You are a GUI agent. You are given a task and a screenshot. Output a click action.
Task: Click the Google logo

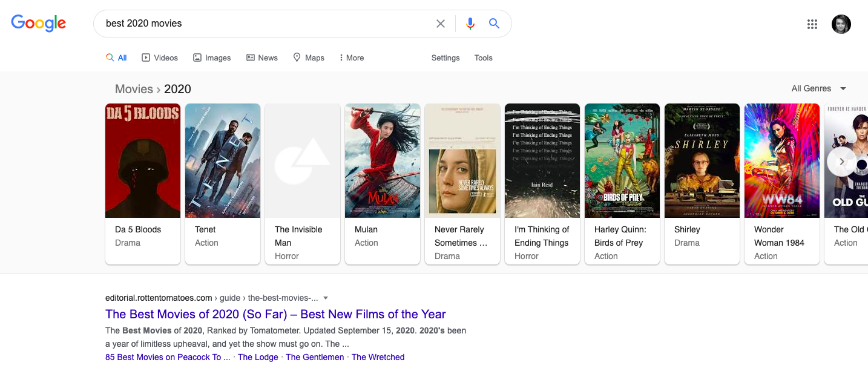(x=38, y=24)
